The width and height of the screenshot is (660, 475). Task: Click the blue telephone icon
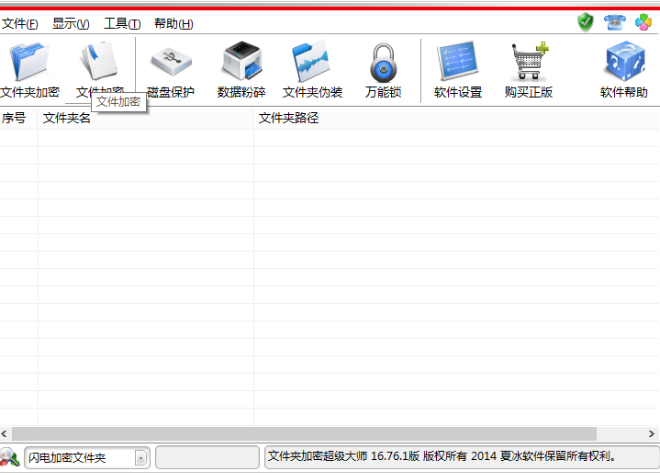(x=615, y=22)
